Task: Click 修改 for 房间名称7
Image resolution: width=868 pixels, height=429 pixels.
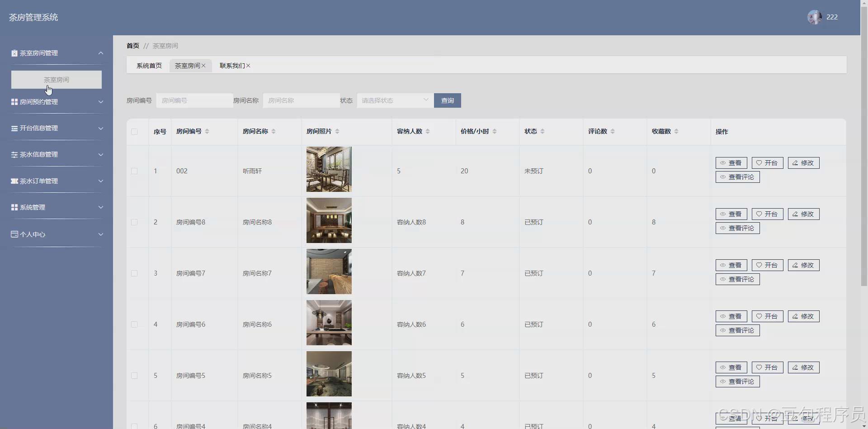Action: 804,265
